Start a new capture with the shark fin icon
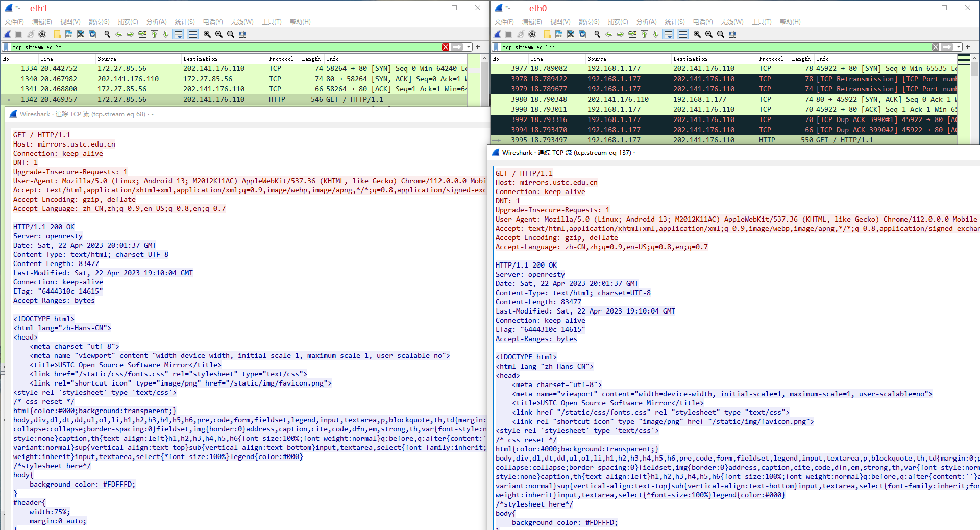 pos(7,34)
